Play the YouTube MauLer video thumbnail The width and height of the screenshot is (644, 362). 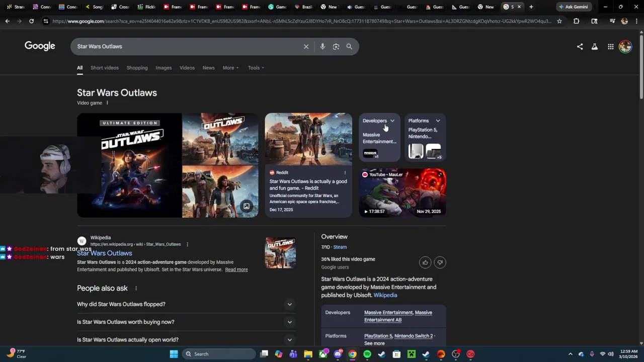click(403, 193)
